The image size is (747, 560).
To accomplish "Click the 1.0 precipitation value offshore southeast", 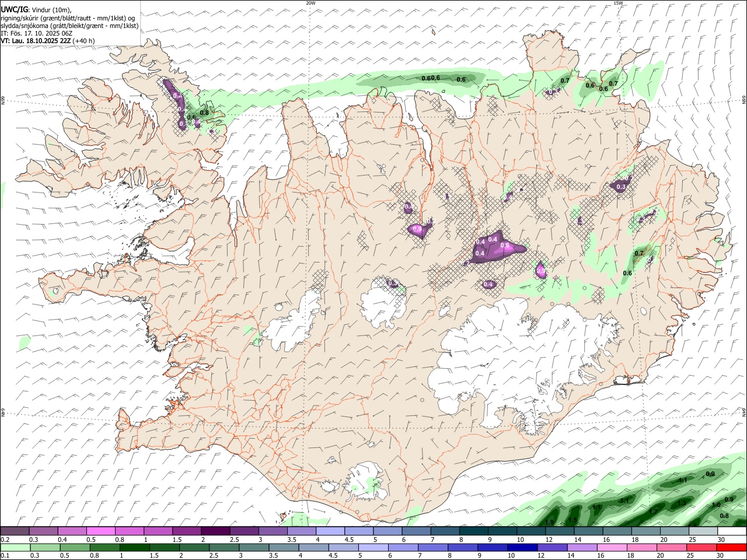I will 716,505.
